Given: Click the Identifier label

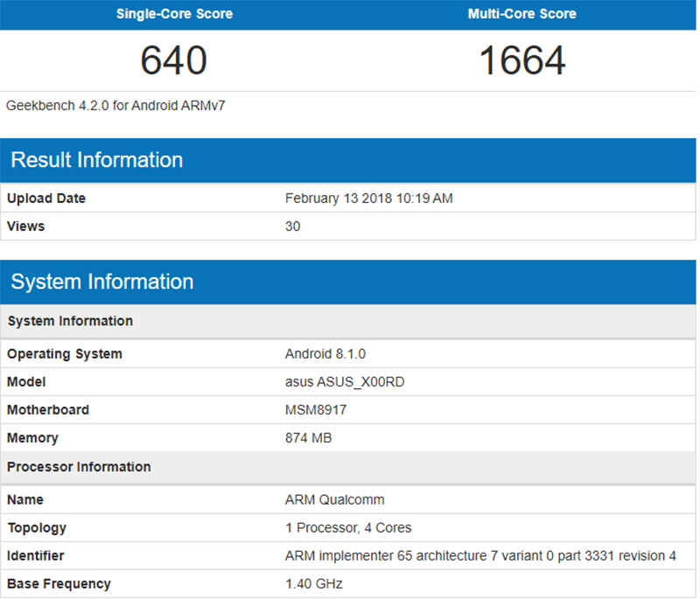Looking at the screenshot, I should pos(35,556).
